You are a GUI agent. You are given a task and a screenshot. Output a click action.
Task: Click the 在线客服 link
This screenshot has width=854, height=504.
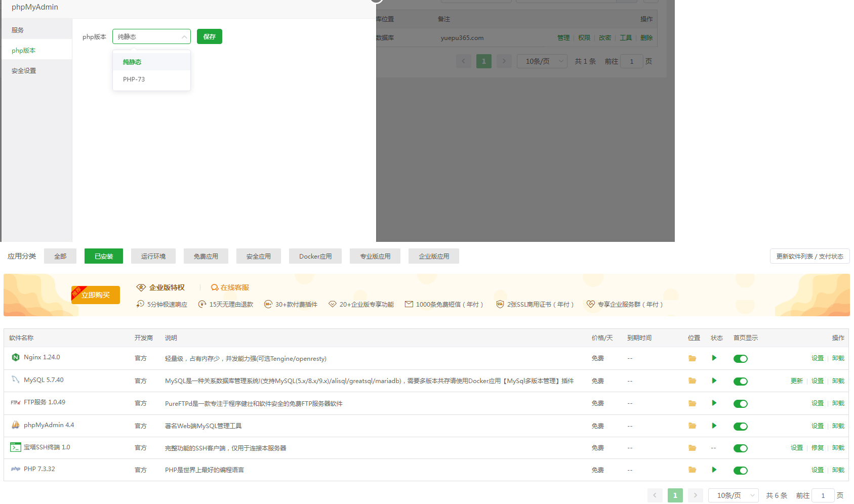(x=234, y=287)
